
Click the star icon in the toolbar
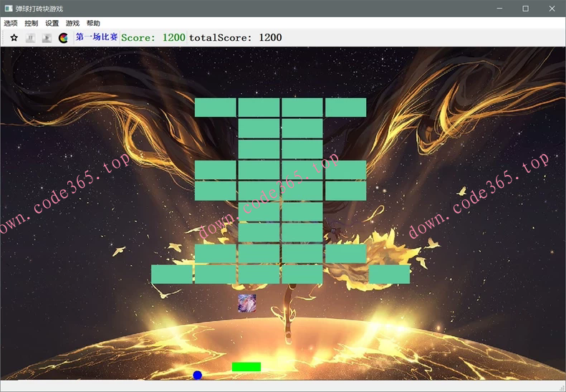pos(14,37)
